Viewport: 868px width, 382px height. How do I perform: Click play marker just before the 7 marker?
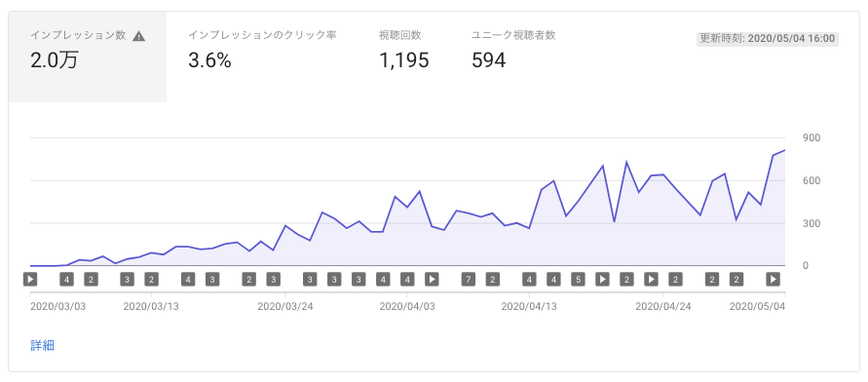click(x=432, y=279)
